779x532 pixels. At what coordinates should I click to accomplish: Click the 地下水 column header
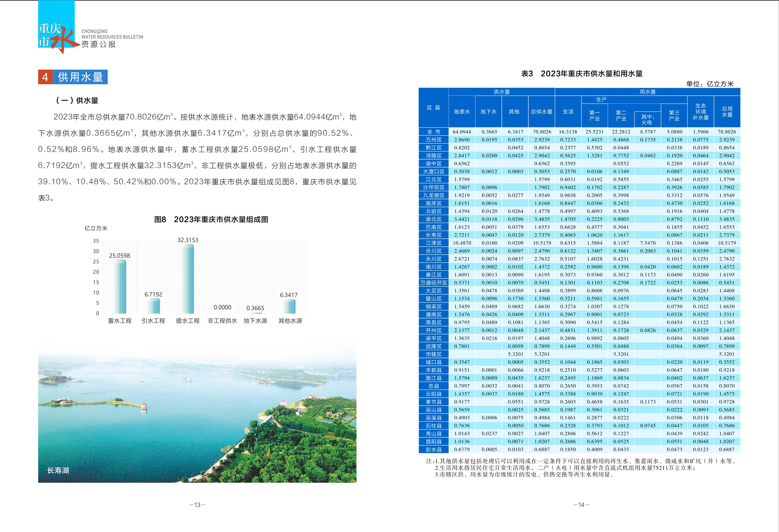(488, 111)
